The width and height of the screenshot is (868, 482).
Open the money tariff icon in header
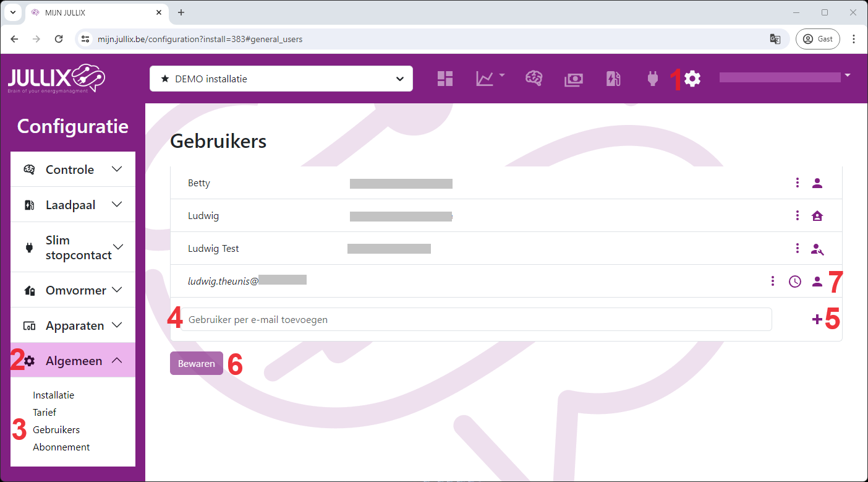click(x=574, y=79)
